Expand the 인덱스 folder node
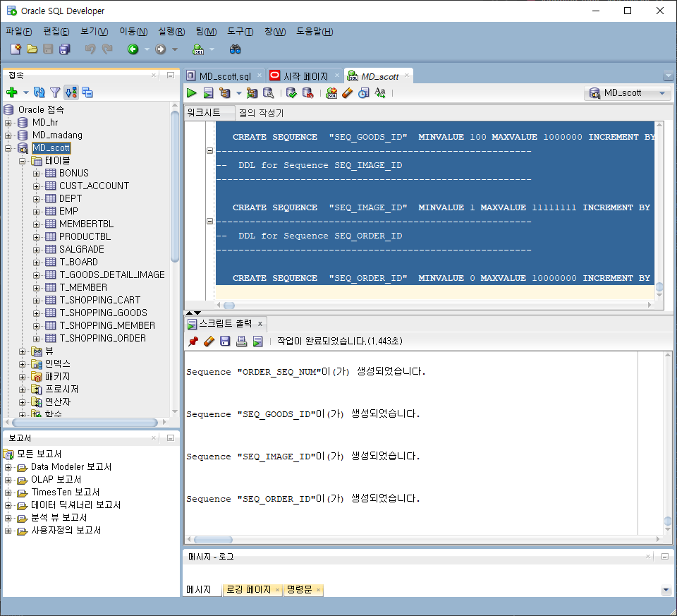The image size is (677, 616). [23, 364]
